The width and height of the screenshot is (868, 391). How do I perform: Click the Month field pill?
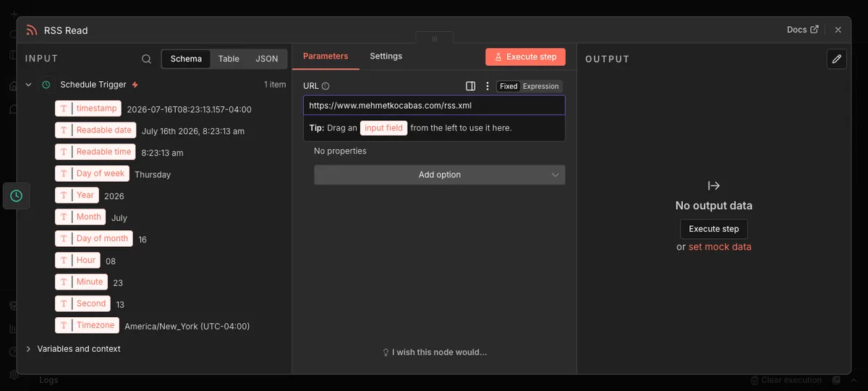(80, 217)
